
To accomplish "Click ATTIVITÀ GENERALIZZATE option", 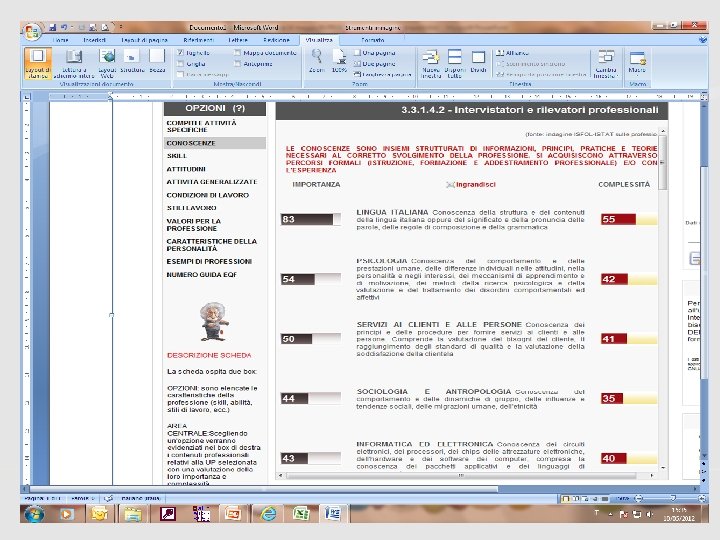I will click(x=212, y=182).
